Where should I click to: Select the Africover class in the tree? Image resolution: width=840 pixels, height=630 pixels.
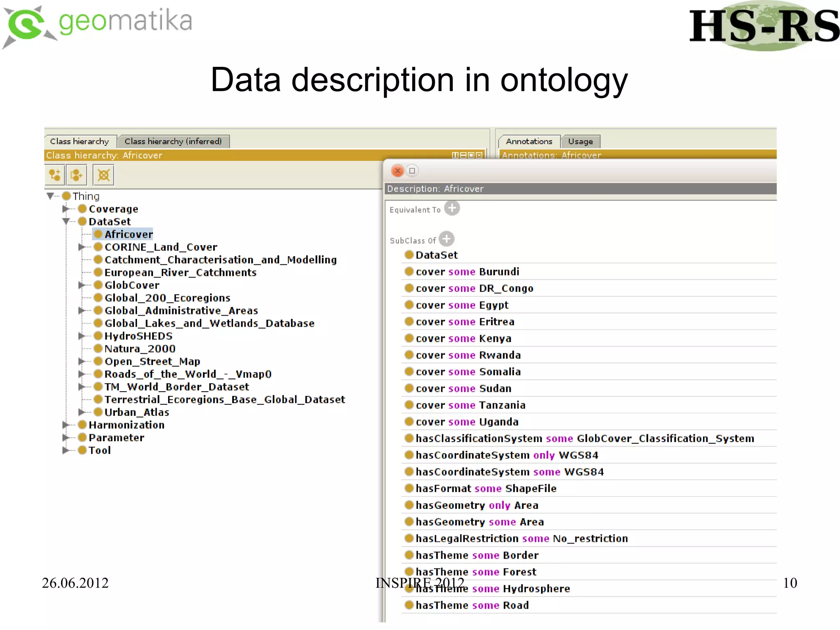(x=123, y=234)
